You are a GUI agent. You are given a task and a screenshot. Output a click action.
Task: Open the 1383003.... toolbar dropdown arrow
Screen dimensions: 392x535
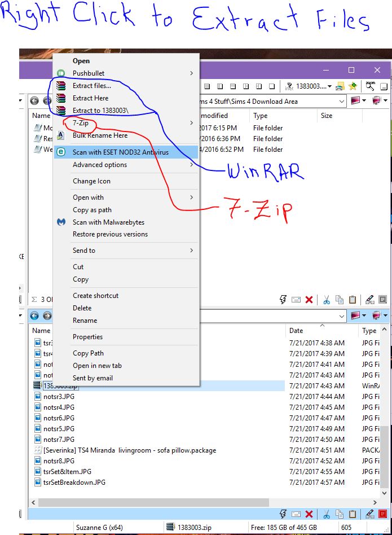[329, 86]
